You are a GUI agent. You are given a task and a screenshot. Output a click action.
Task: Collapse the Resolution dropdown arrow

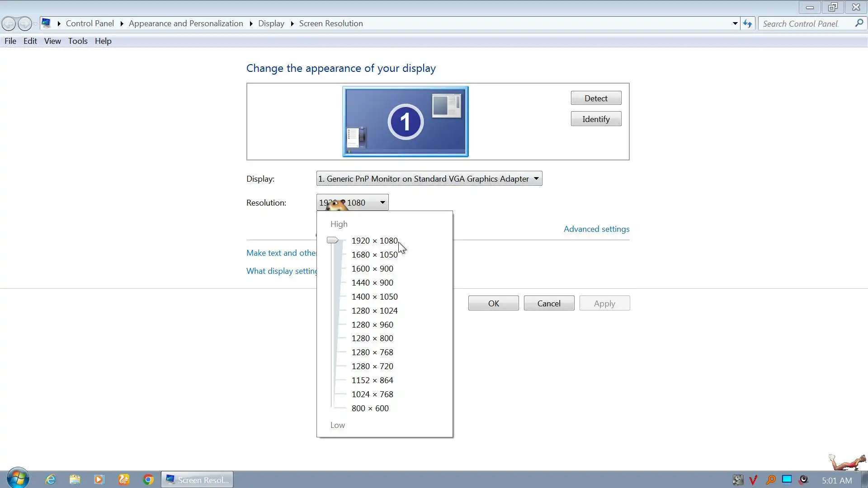pos(382,202)
